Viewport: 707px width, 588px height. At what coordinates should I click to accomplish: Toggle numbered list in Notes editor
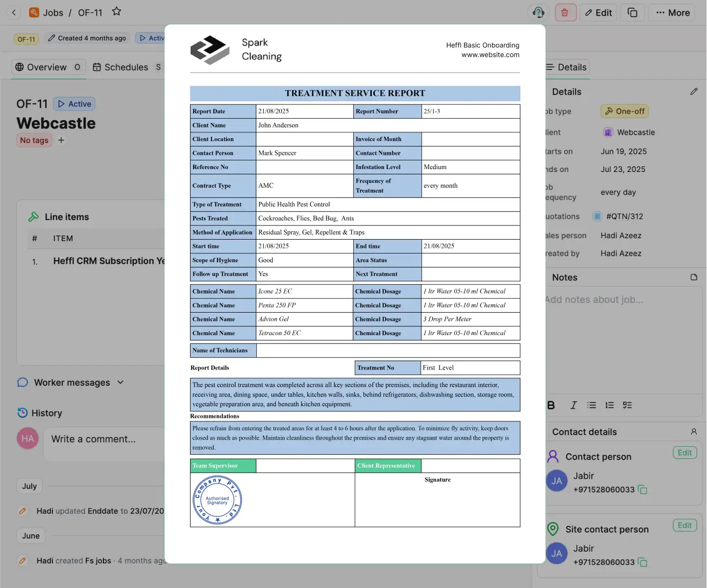(x=609, y=405)
